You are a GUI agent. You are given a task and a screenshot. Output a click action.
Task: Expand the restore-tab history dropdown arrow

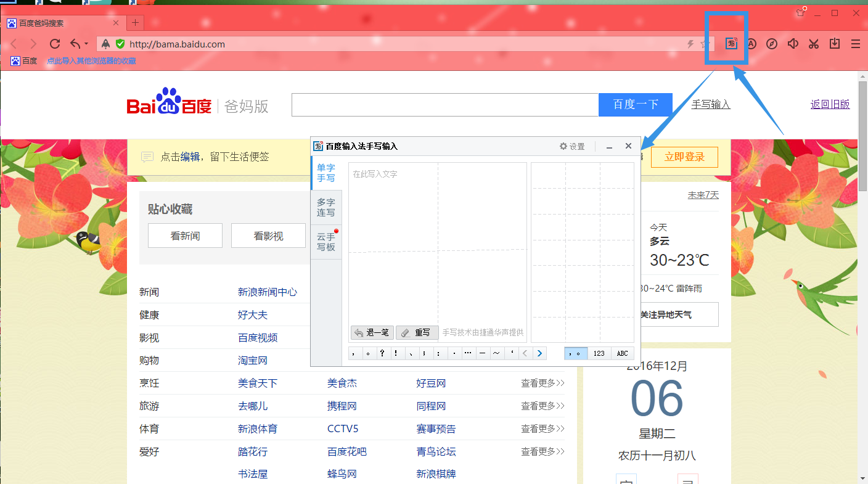(x=86, y=44)
